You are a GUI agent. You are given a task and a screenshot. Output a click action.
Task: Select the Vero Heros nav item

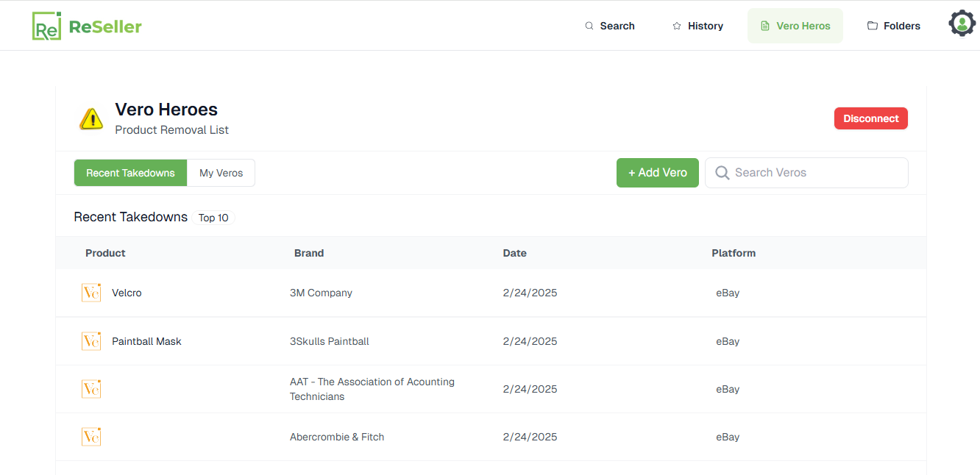tap(795, 26)
